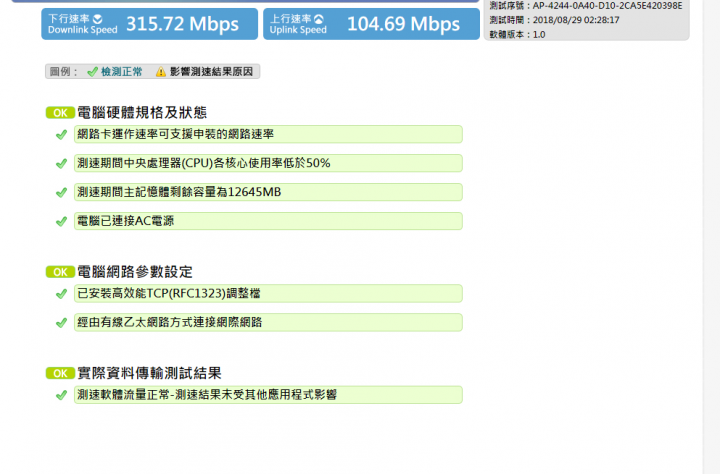
Task: Click the row 網路卡運作速率可支援申裝的網路速率
Action: (x=268, y=134)
